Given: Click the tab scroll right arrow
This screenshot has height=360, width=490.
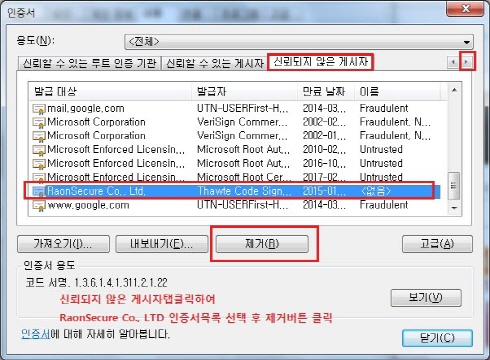Looking at the screenshot, I should coord(467,62).
